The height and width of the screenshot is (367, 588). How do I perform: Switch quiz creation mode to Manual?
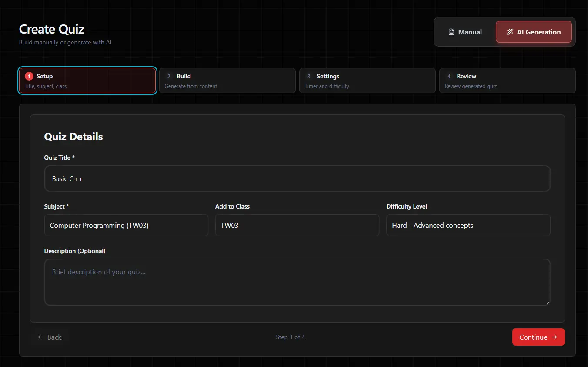tap(465, 32)
